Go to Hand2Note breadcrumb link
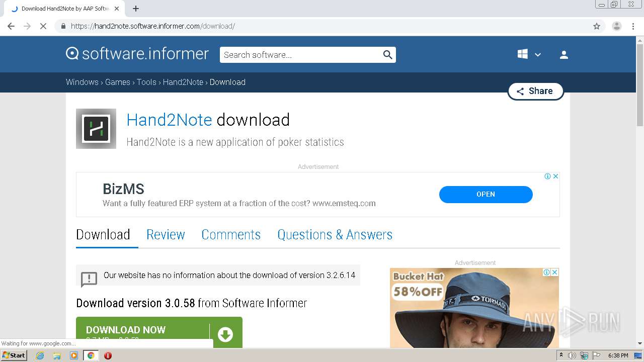This screenshot has height=362, width=644. tap(183, 82)
